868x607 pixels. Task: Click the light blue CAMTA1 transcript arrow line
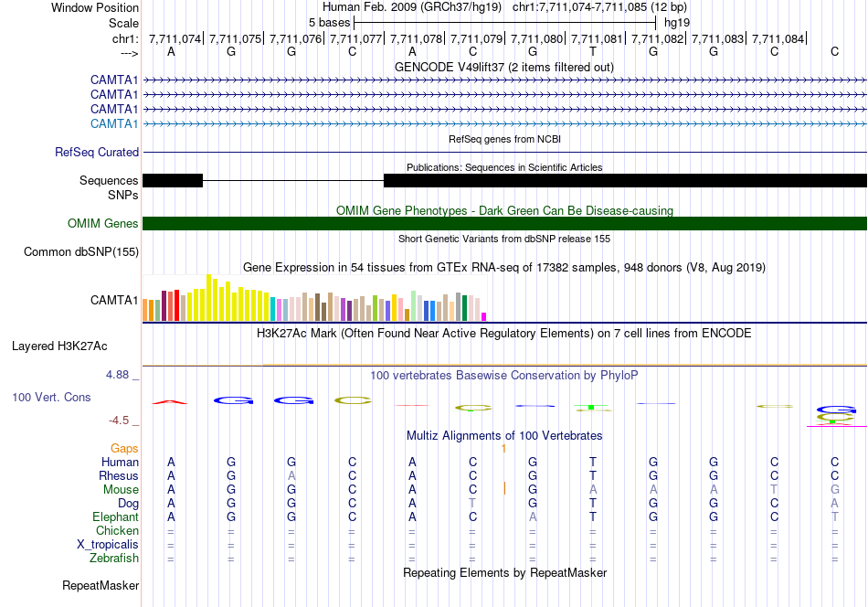coord(504,124)
